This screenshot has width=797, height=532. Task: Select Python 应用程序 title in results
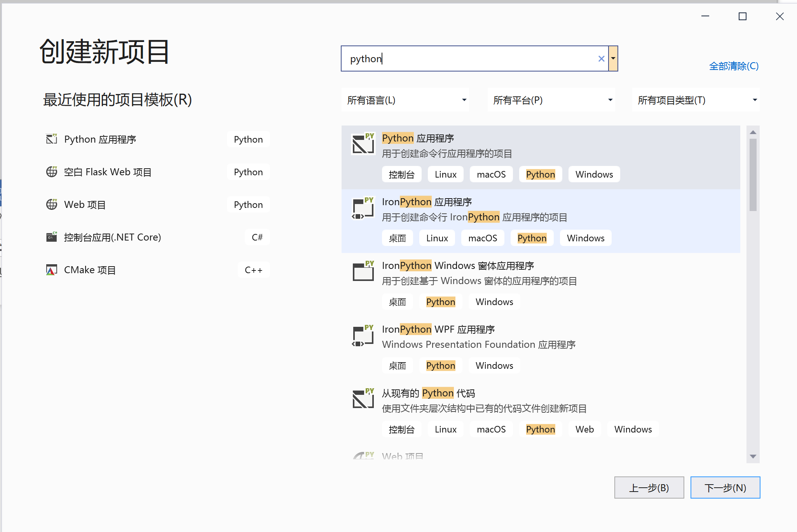click(418, 138)
